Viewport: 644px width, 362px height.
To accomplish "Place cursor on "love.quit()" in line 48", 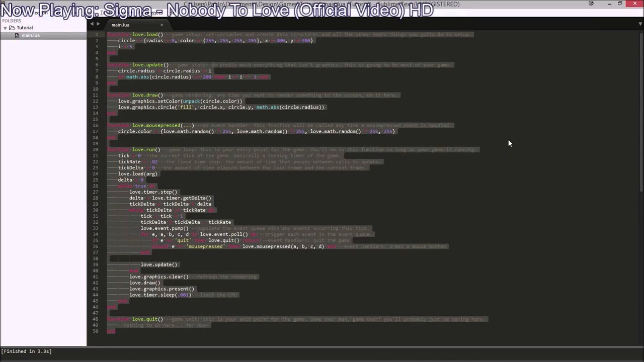I will pyautogui.click(x=147, y=319).
